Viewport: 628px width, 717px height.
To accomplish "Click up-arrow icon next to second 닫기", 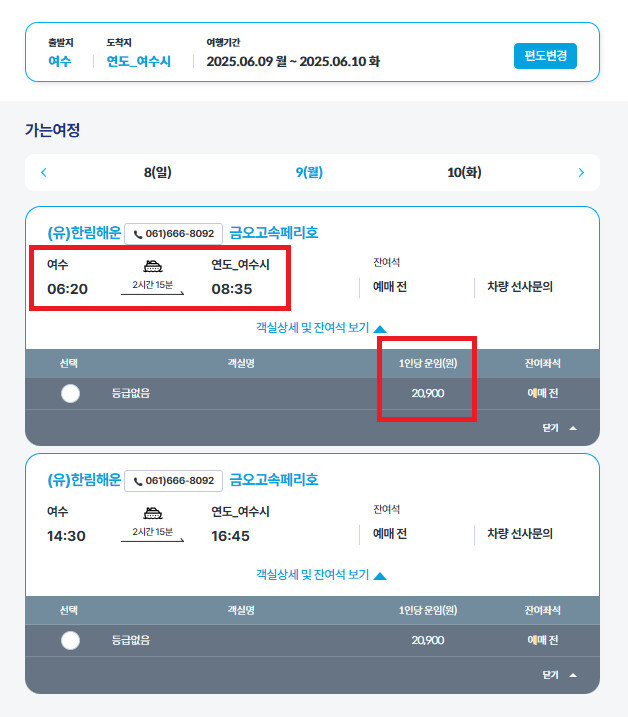I will point(573,675).
